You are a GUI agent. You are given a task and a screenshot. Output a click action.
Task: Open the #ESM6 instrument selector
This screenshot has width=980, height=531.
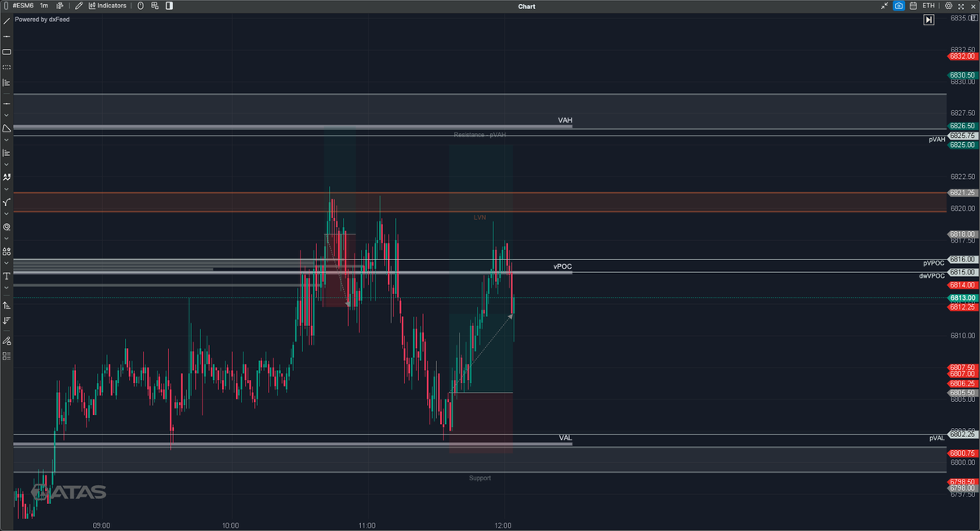pos(23,6)
